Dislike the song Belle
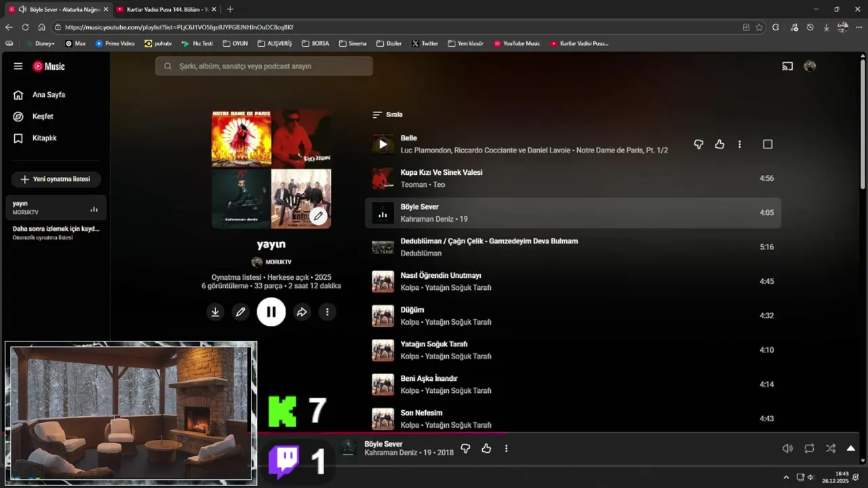Viewport: 868px width, 488px height. pos(698,144)
